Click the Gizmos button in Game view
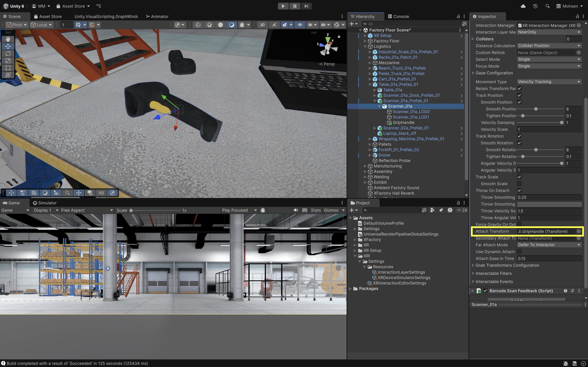This screenshot has height=367, width=588. [331, 210]
